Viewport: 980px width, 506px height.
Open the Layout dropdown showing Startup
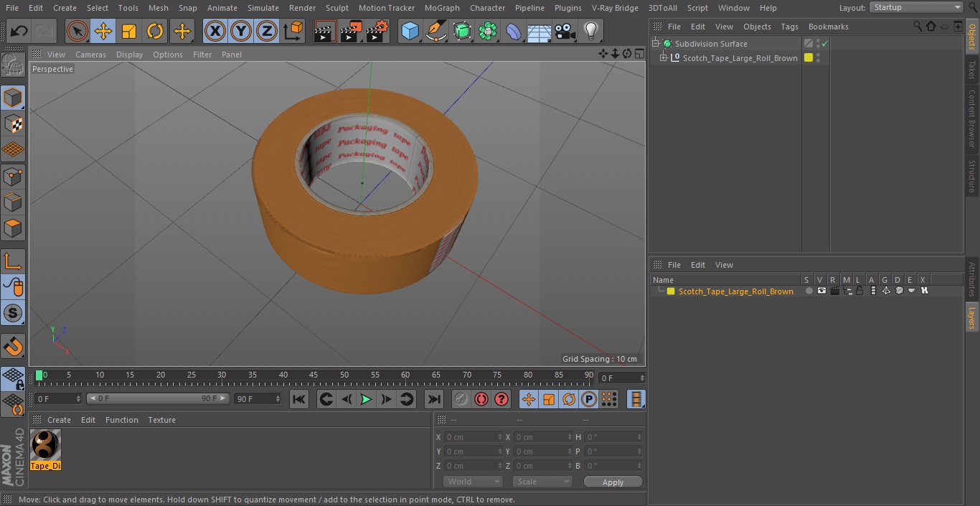[916, 7]
